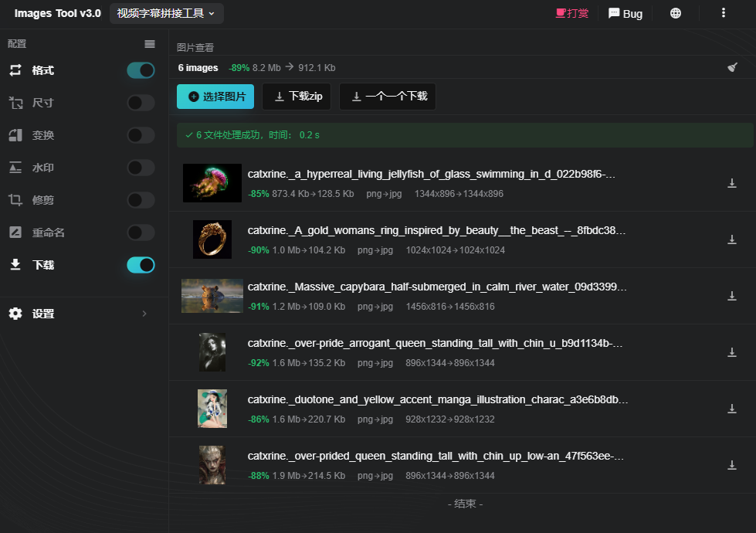The height and width of the screenshot is (533, 756).
Task: Turn on the 重命名 rename switch
Action: tap(141, 233)
